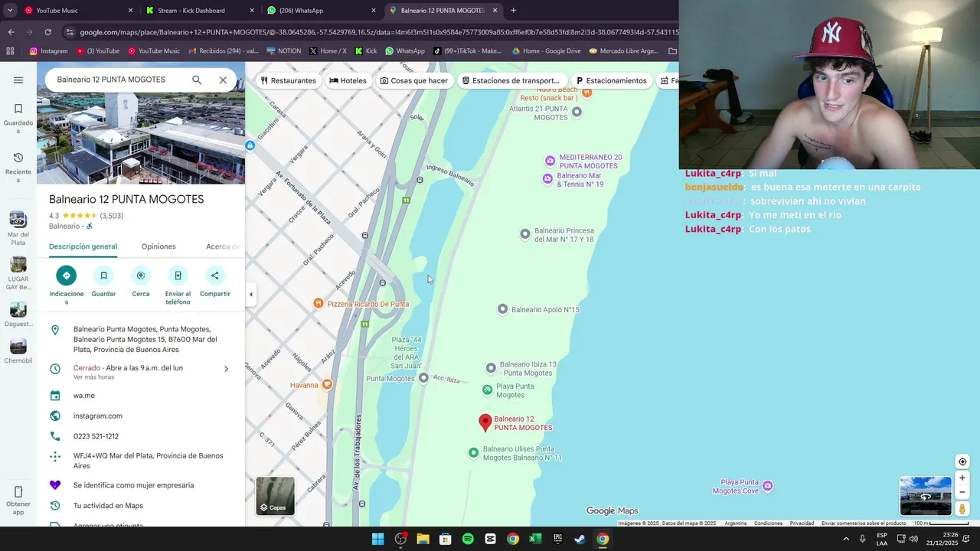Click Balneario Ibiza 13 marker
This screenshot has height=551, width=980.
pyautogui.click(x=491, y=368)
